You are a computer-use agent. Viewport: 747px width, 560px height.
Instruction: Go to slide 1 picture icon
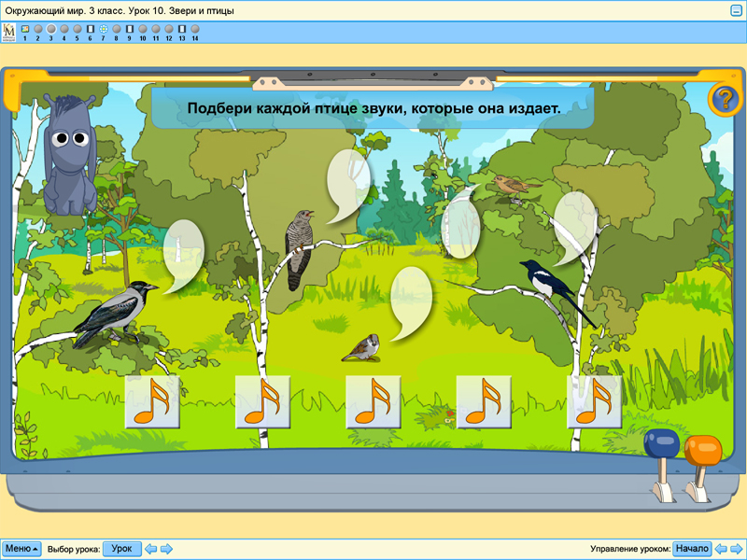[x=25, y=29]
